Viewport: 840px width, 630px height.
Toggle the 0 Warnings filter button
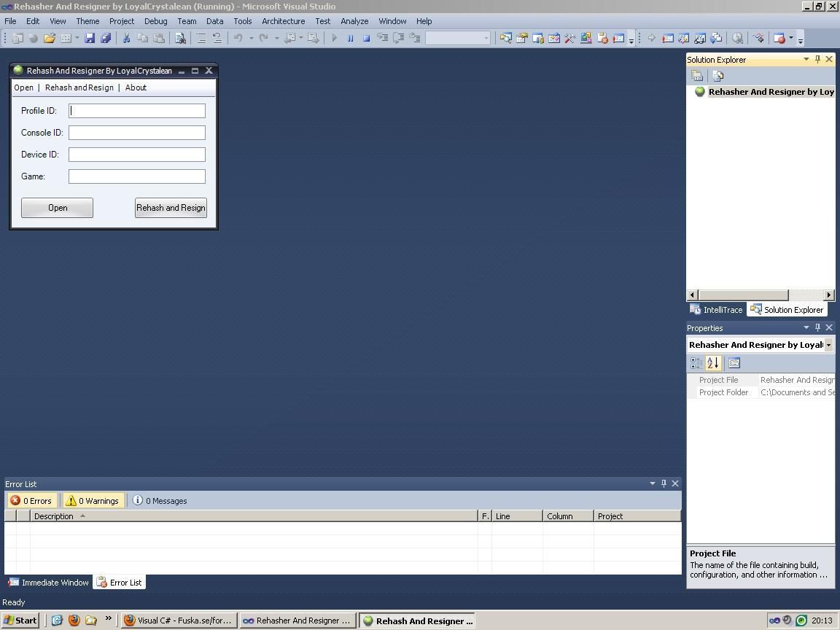pos(92,501)
